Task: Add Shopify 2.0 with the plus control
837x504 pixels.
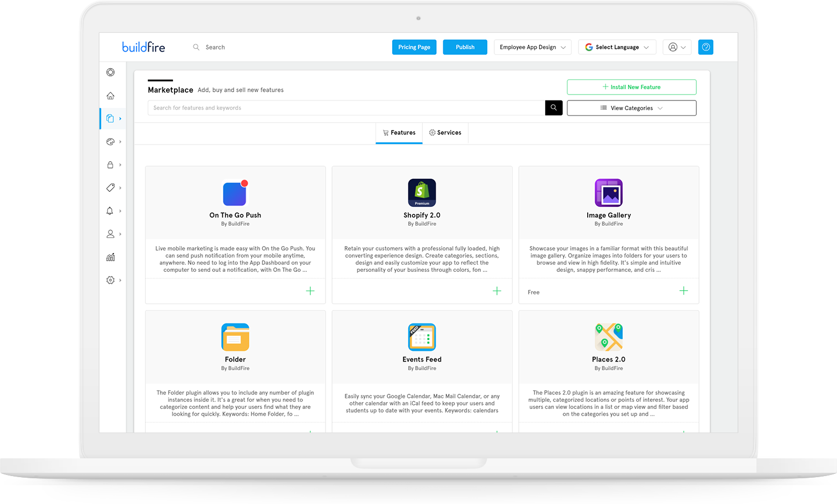Action: (497, 291)
